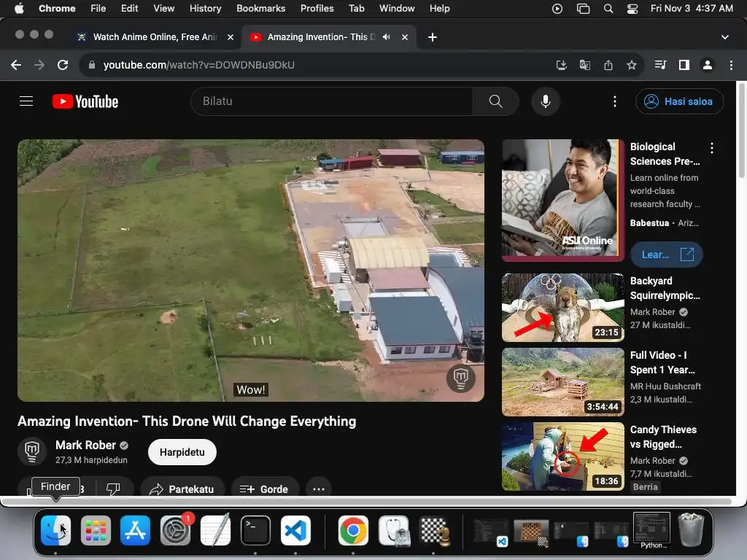The width and height of the screenshot is (747, 560).
Task: Expand tab search chevron
Action: [724, 37]
